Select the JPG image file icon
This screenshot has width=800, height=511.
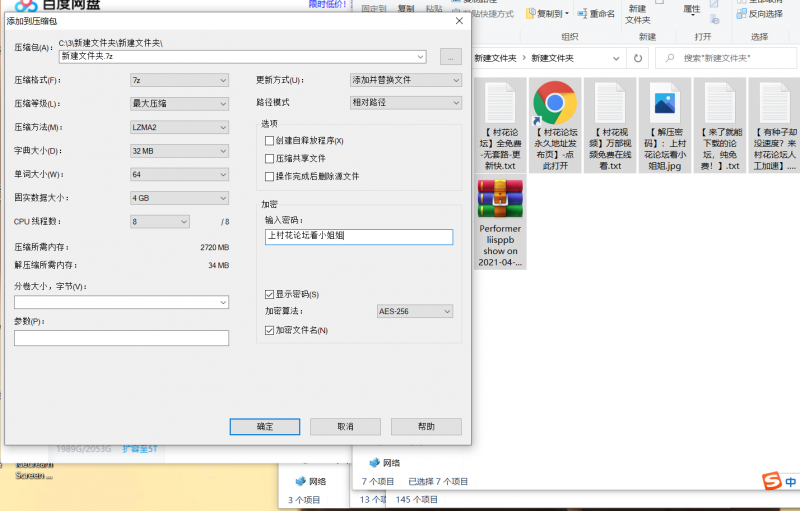[664, 103]
